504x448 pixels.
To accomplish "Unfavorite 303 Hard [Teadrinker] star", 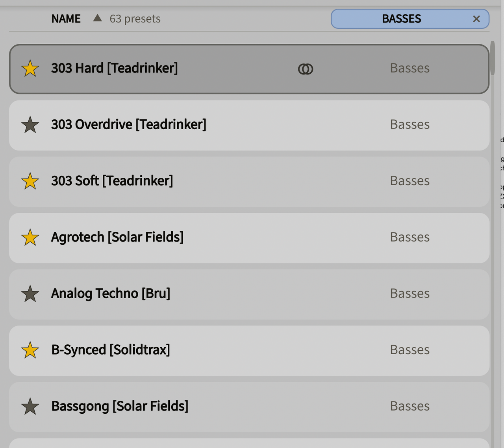I will coord(30,69).
